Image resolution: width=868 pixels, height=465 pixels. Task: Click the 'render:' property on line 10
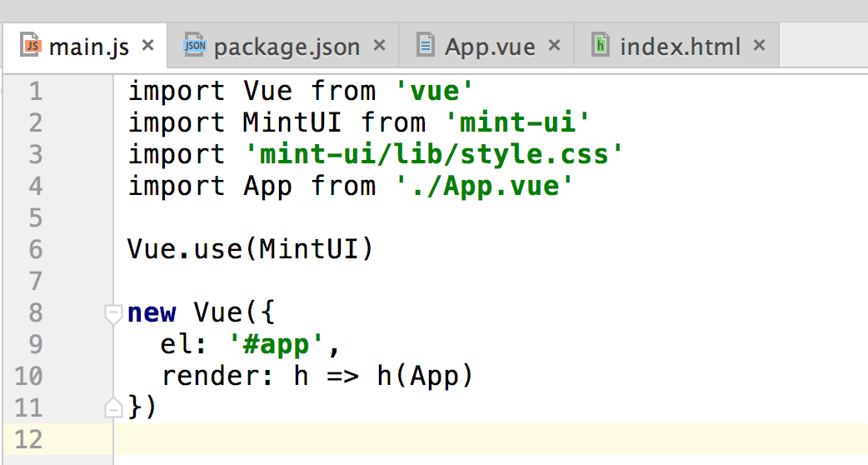click(x=217, y=377)
